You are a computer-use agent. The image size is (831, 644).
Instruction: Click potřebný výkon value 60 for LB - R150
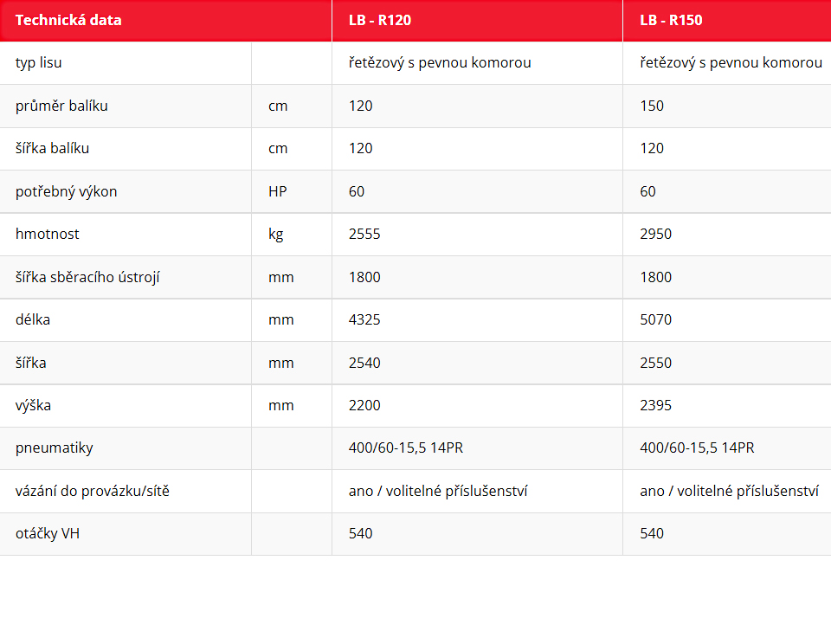tap(647, 191)
